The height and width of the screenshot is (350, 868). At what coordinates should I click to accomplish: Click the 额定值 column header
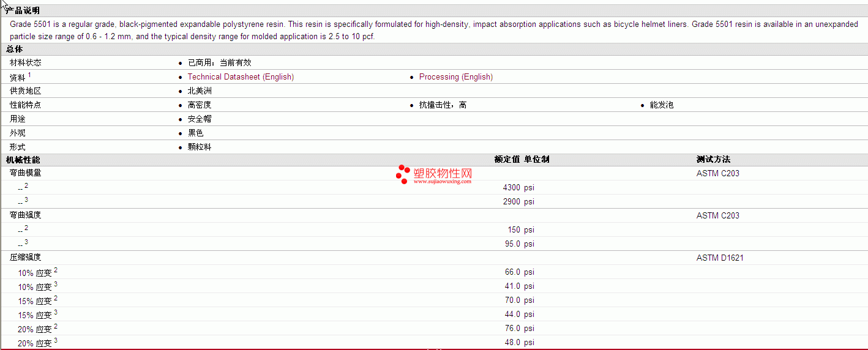point(507,160)
